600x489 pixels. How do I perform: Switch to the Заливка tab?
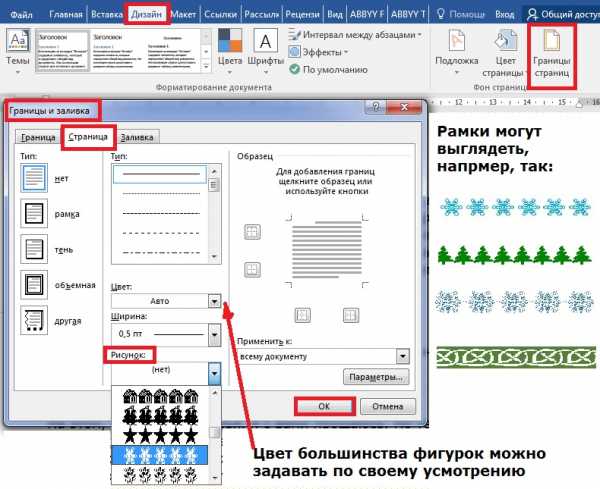[134, 138]
